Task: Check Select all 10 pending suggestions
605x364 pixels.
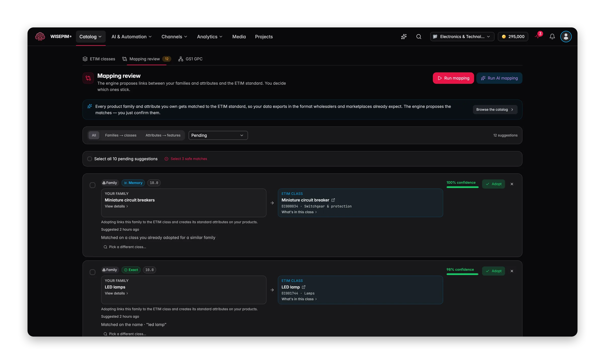Action: point(89,159)
